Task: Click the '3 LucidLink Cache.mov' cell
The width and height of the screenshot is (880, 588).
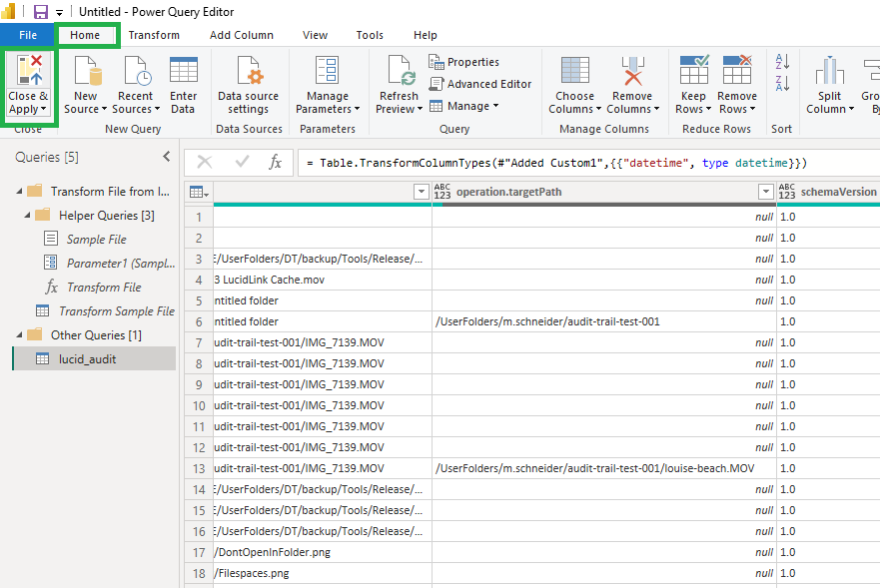Action: (x=323, y=280)
